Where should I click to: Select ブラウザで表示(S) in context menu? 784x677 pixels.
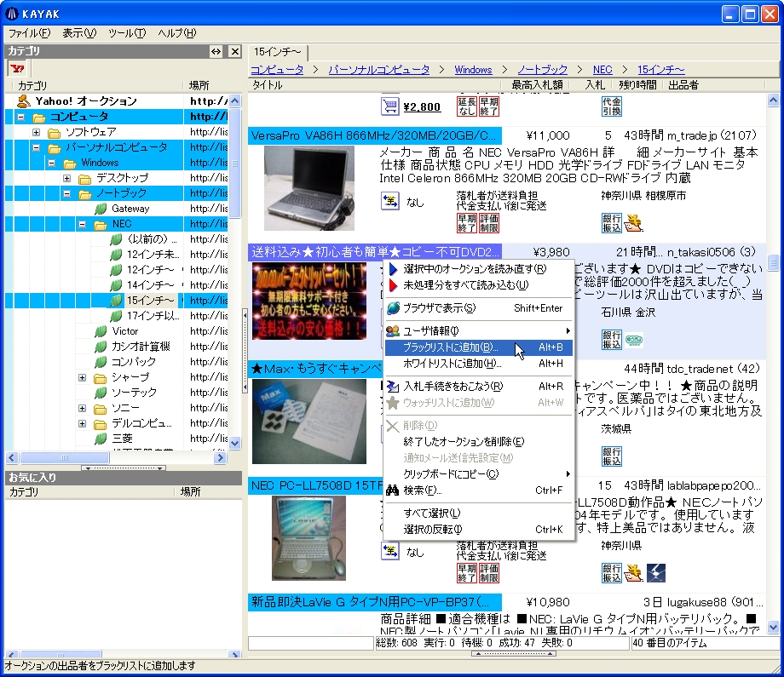pyautogui.click(x=479, y=307)
